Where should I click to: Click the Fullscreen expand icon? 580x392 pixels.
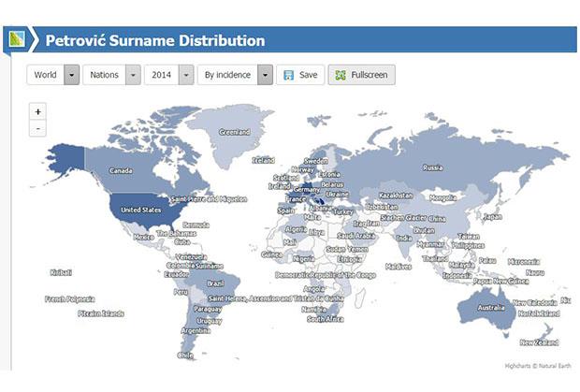click(340, 75)
